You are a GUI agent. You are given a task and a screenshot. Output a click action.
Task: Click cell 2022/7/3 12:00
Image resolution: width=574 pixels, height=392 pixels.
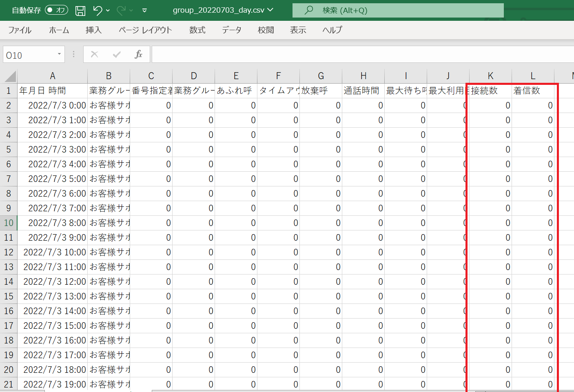(53, 281)
